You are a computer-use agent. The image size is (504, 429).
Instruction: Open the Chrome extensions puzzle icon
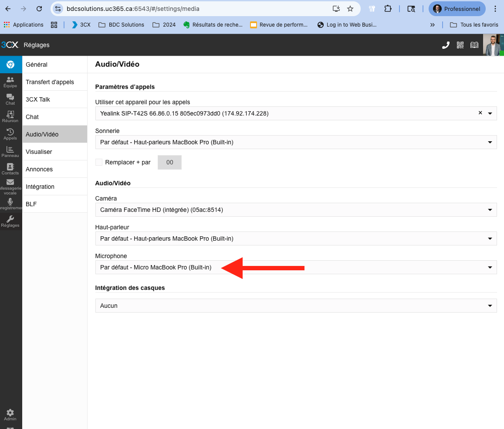pyautogui.click(x=388, y=9)
